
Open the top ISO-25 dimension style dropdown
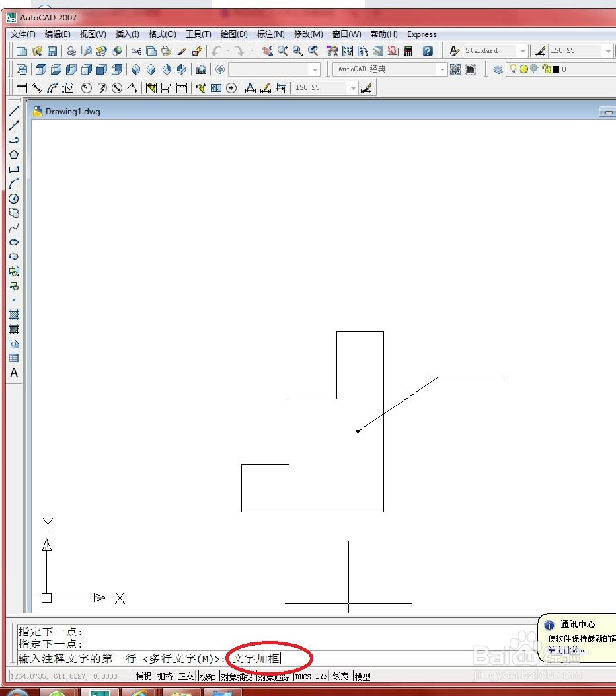[608, 51]
